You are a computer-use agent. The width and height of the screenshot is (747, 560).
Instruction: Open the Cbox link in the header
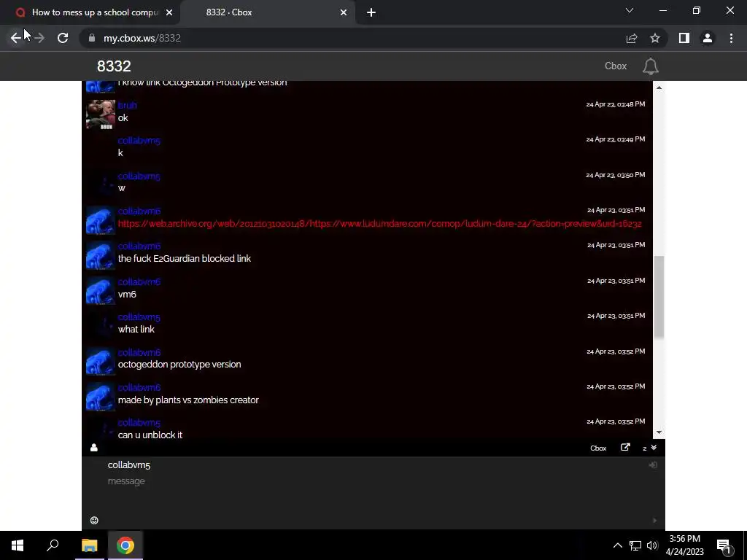tap(616, 66)
